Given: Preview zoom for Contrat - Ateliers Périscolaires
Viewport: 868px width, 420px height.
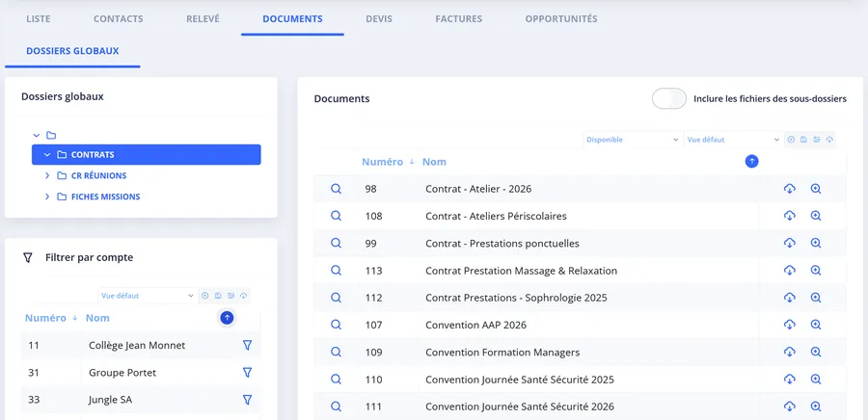Looking at the screenshot, I should tap(815, 216).
